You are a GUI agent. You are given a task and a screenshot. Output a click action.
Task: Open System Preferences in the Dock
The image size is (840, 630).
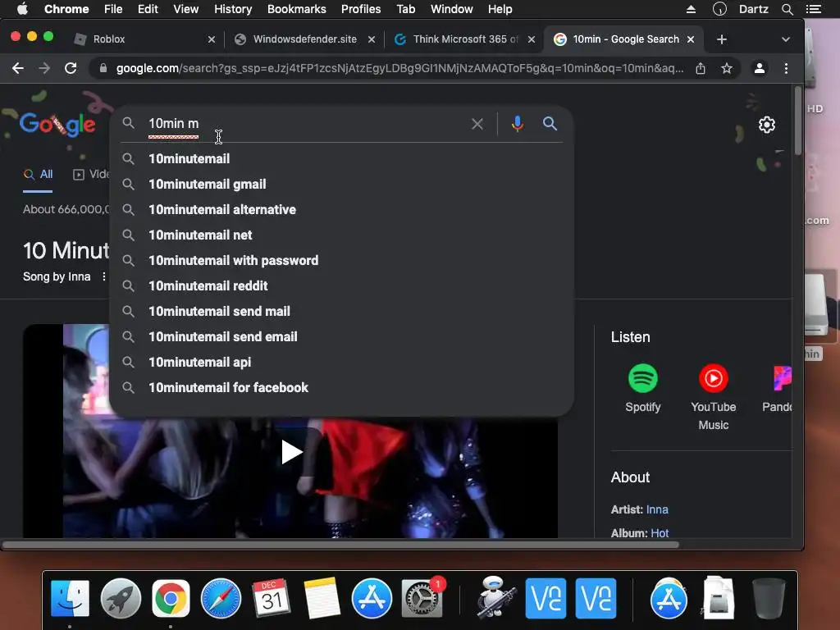pyautogui.click(x=422, y=598)
